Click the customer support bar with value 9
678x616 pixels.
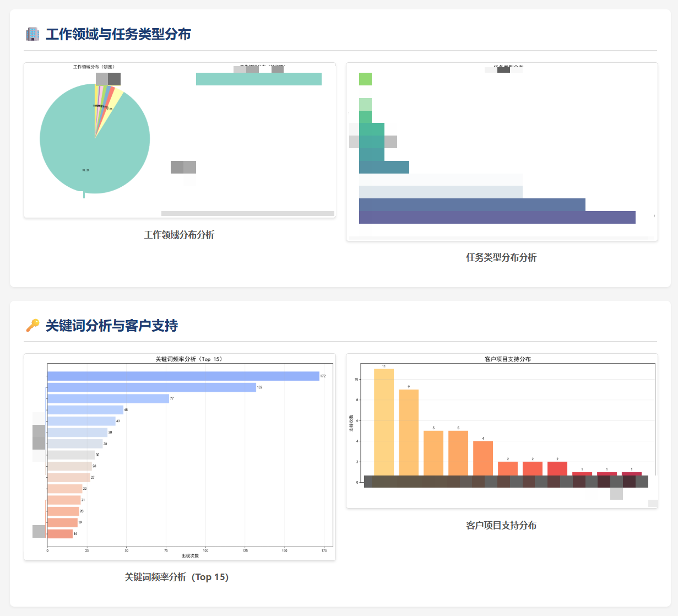tap(409, 436)
